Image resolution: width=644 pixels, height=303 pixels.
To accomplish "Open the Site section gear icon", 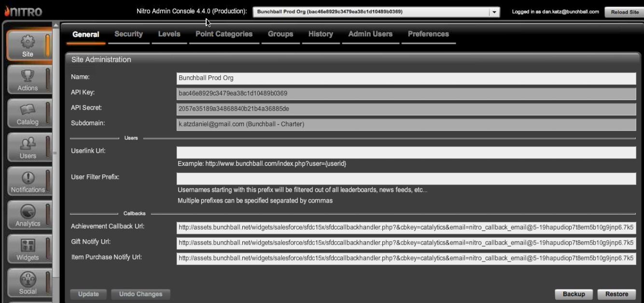I will (28, 43).
